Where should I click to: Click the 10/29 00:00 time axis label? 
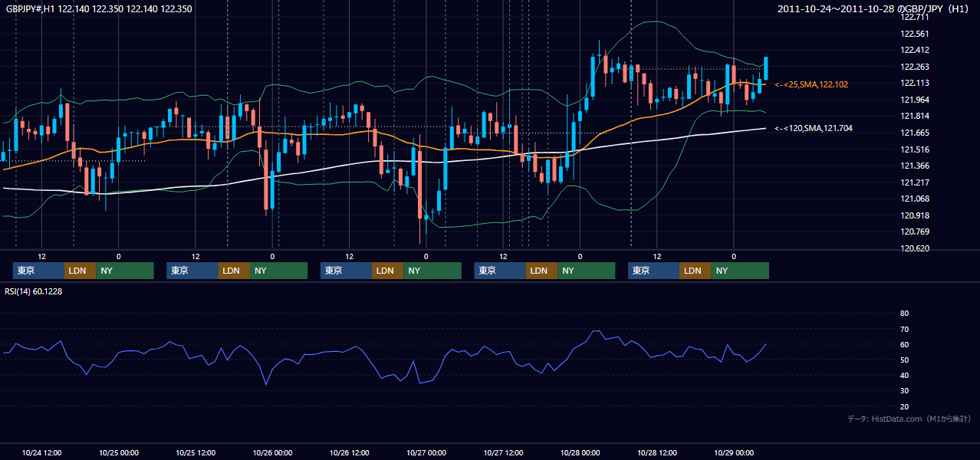tap(734, 452)
